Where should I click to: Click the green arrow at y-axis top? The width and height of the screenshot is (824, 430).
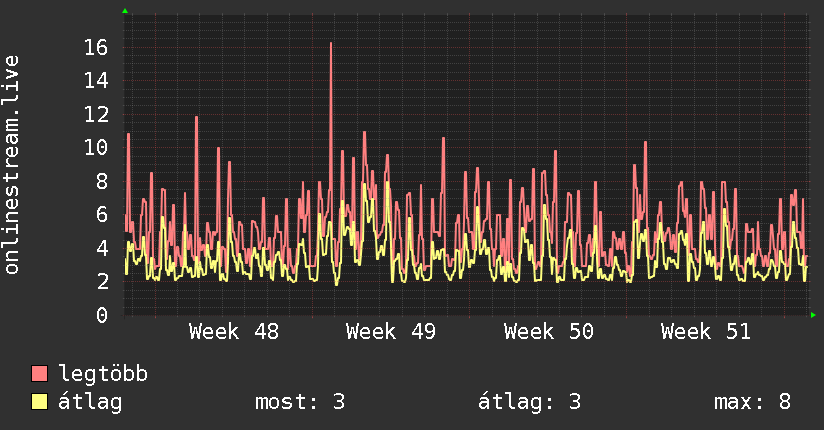125,11
